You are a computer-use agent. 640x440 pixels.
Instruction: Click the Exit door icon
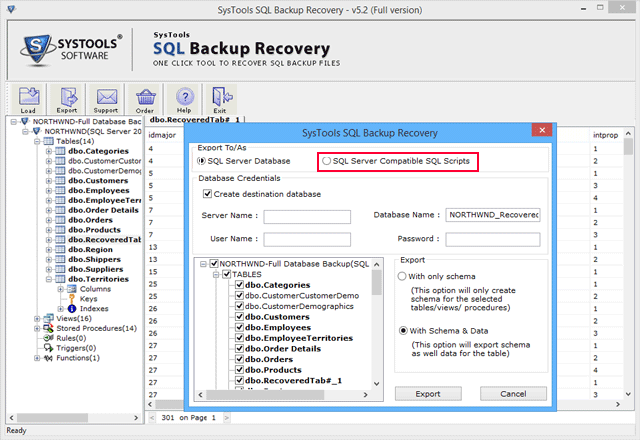(221, 99)
